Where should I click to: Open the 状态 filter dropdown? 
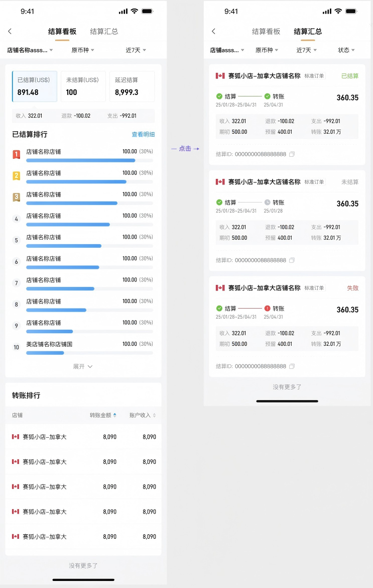pyautogui.click(x=346, y=50)
